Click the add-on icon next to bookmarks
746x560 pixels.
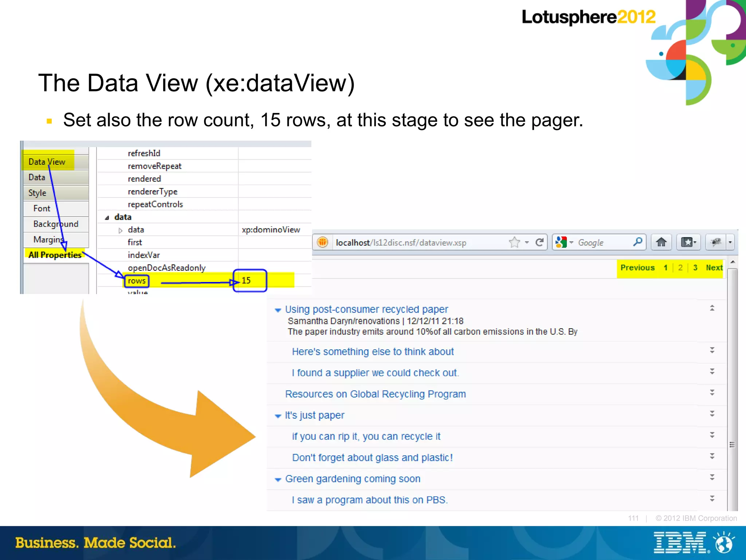click(x=716, y=242)
